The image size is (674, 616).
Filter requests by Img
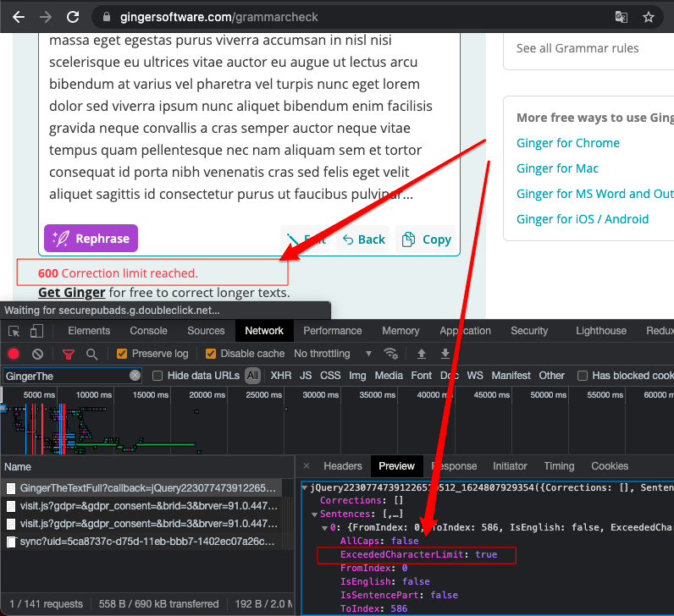click(x=357, y=376)
